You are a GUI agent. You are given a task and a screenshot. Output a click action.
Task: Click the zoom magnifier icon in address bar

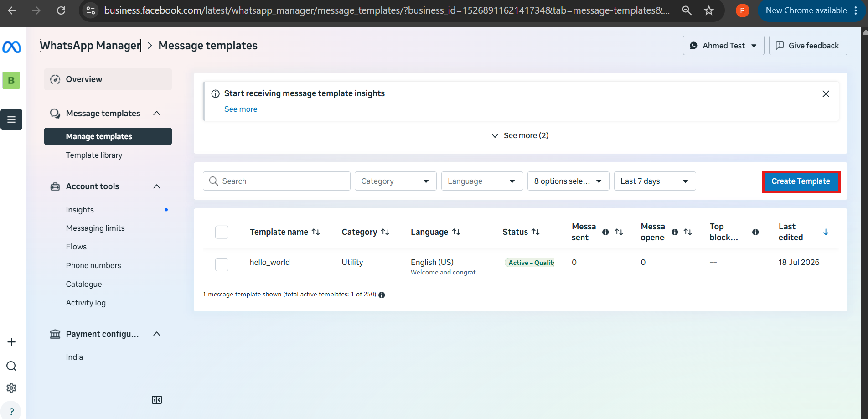(687, 10)
